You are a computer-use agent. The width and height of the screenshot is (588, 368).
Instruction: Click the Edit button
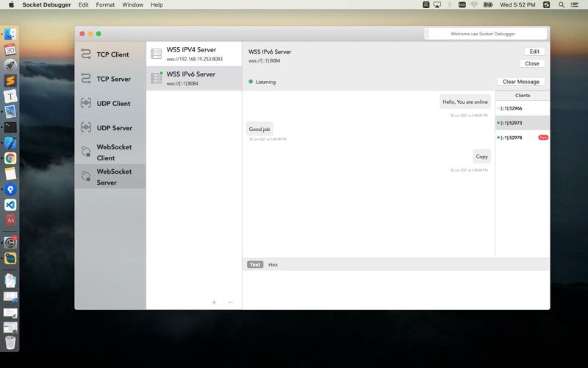coord(534,52)
